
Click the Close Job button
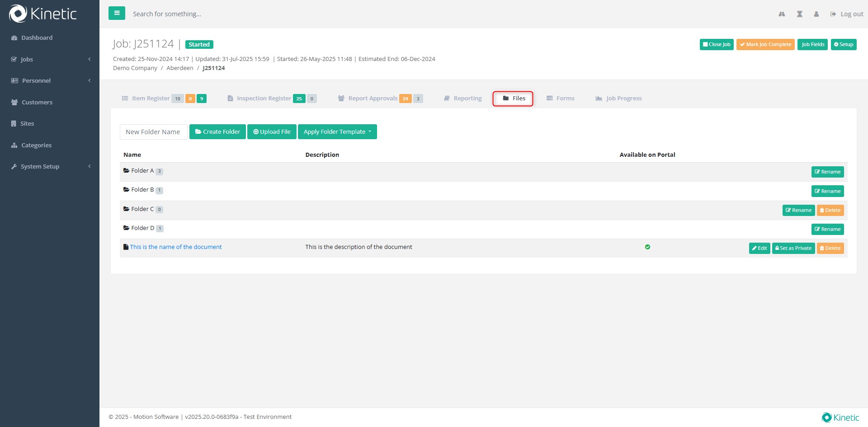point(717,44)
